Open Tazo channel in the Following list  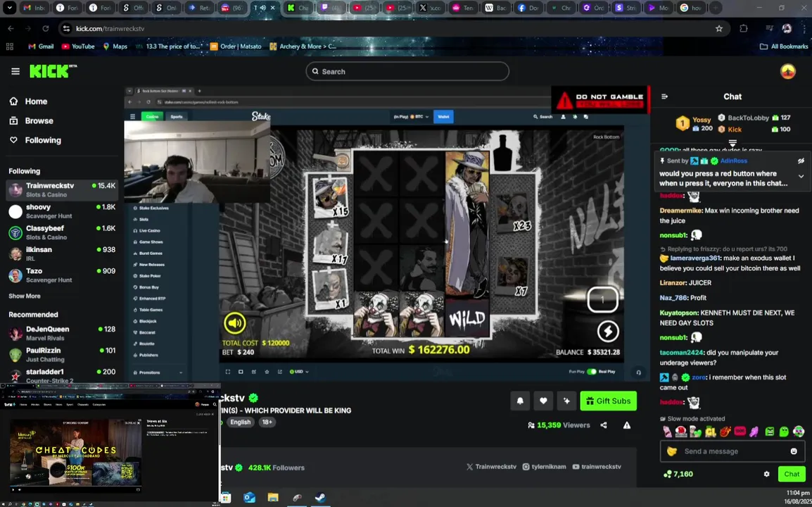62,275
